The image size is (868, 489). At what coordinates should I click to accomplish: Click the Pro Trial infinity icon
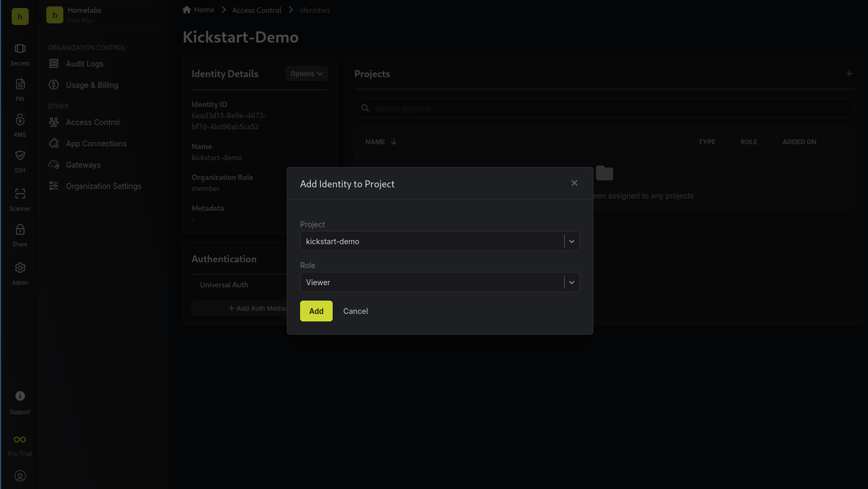point(20,440)
